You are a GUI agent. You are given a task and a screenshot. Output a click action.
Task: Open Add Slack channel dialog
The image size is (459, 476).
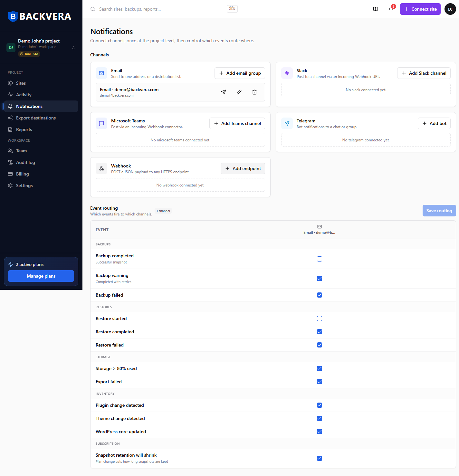[x=424, y=73]
